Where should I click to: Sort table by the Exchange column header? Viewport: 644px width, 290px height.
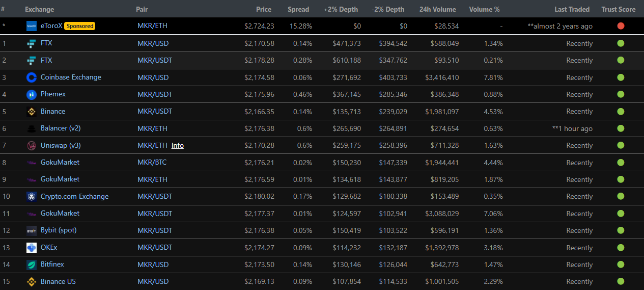coord(39,9)
